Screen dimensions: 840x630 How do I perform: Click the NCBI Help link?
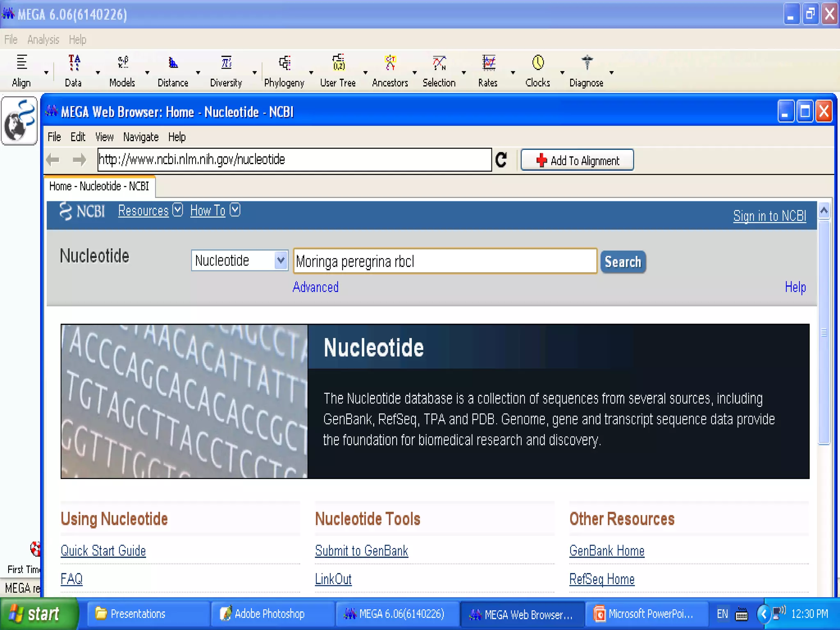coord(795,287)
